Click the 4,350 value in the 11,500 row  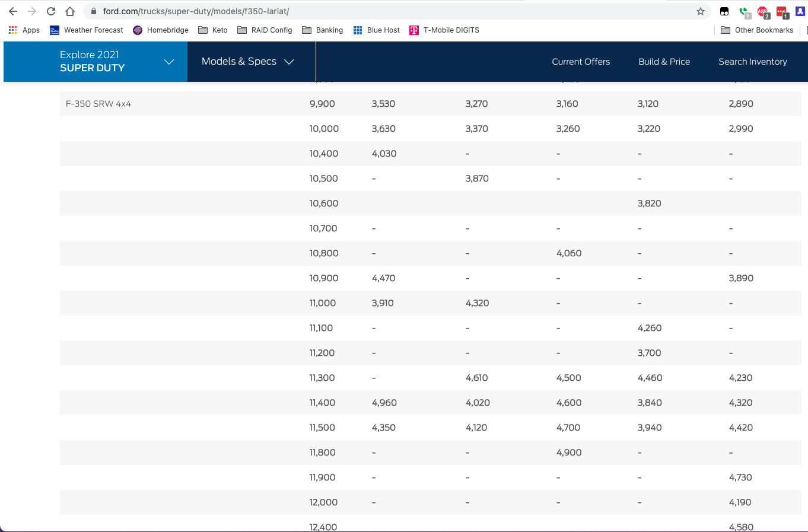(383, 428)
